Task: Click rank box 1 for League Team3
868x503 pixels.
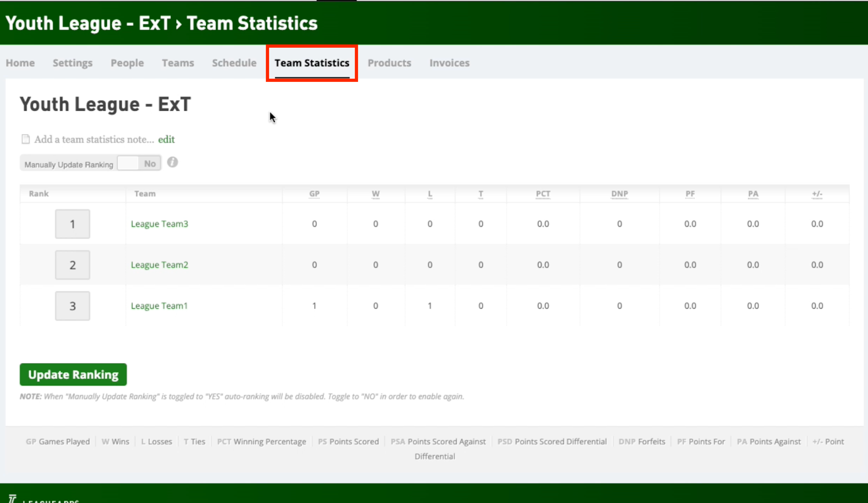Action: [x=73, y=224]
